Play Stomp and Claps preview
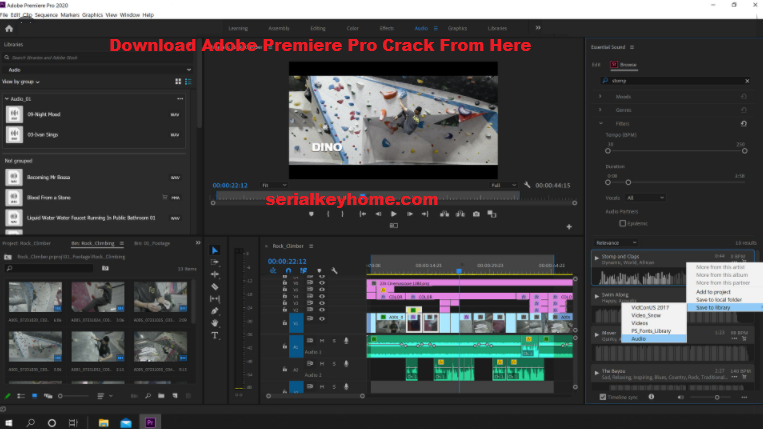Viewport: 763px width, 429px height. click(x=597, y=258)
